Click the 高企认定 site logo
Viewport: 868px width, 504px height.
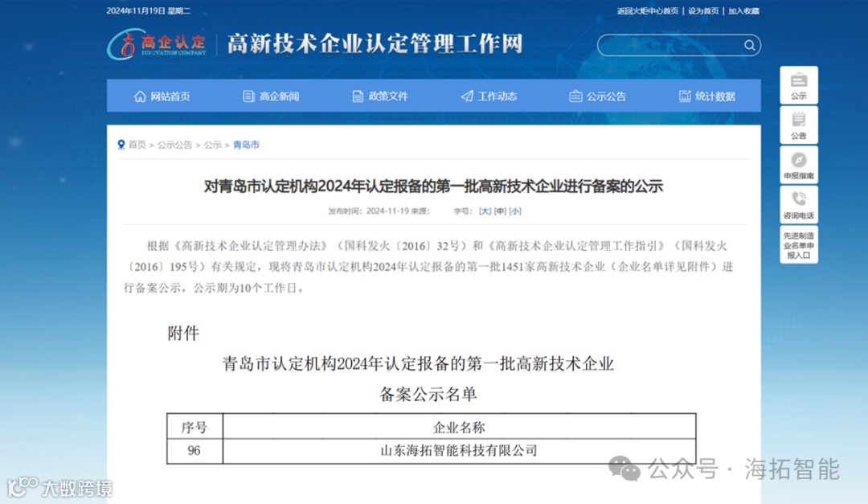tap(157, 44)
